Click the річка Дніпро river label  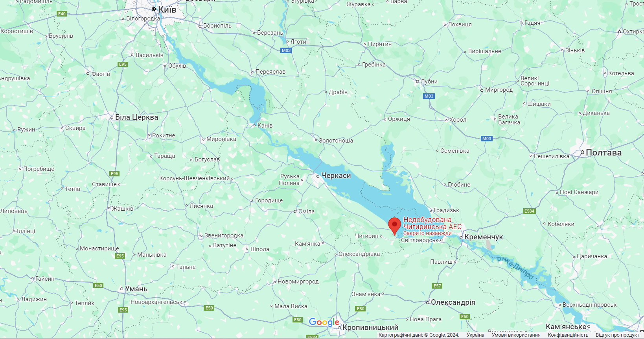pos(515,267)
